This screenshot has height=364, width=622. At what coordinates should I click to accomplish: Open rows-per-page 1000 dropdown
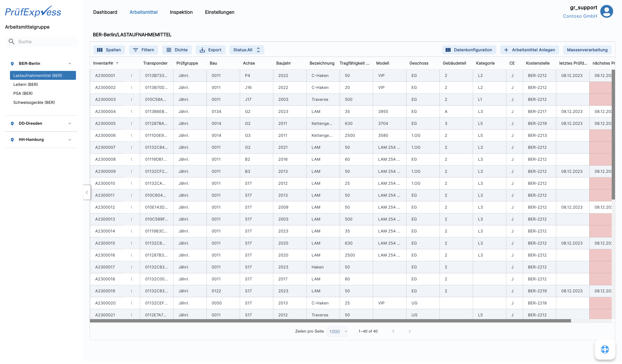(337, 331)
